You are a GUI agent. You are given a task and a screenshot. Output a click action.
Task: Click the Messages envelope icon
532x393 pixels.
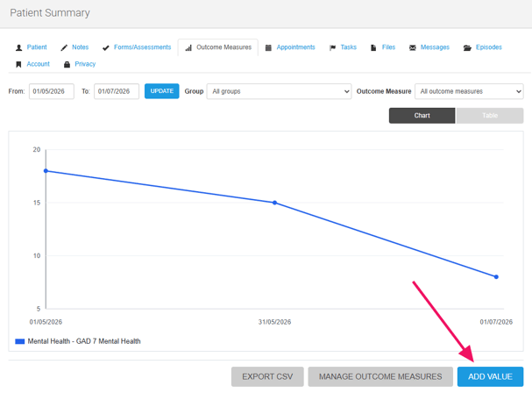(x=413, y=47)
